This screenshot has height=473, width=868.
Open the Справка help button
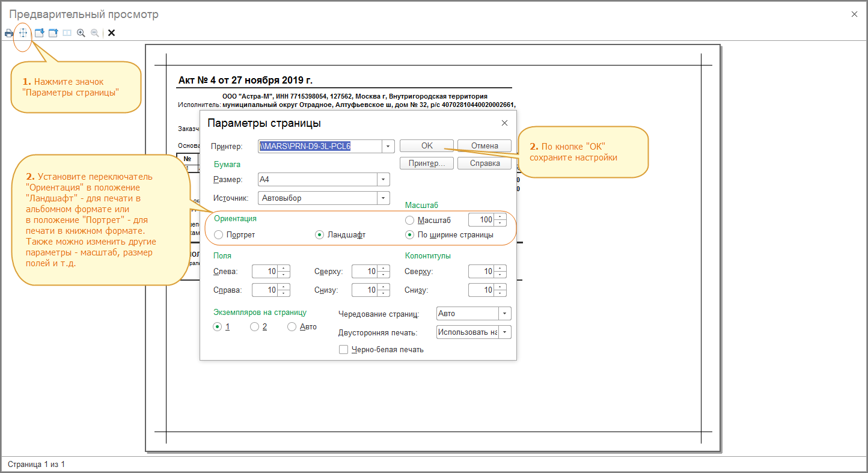click(x=484, y=163)
